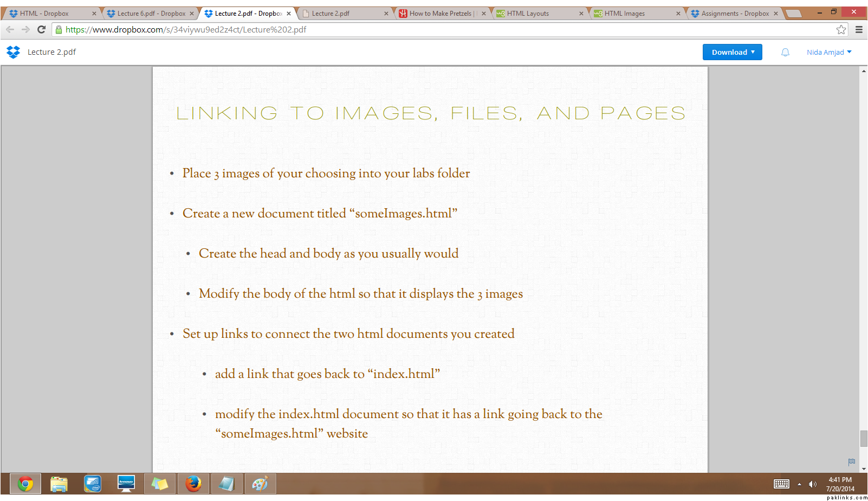Open the on-screen keyboard from the tray

click(781, 484)
